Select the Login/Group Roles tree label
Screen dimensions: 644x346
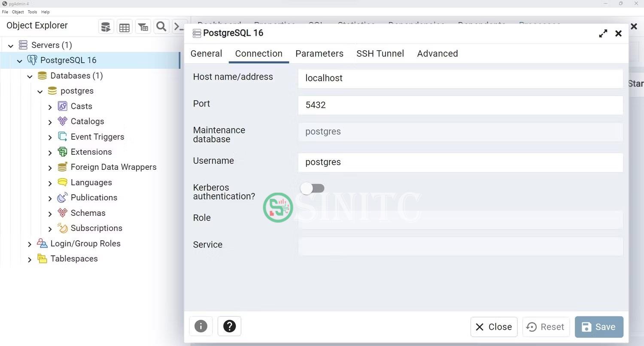point(85,244)
